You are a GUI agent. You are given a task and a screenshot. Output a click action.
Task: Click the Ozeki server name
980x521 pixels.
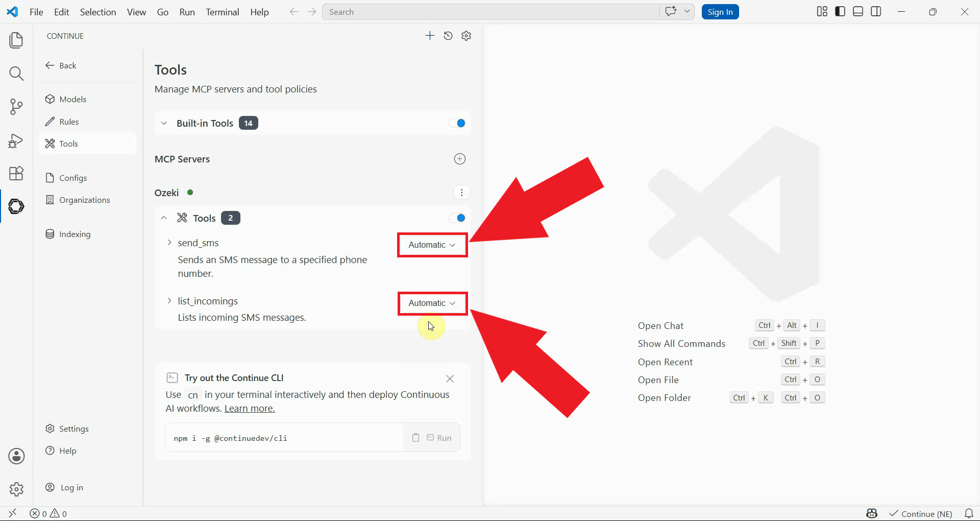click(x=166, y=193)
